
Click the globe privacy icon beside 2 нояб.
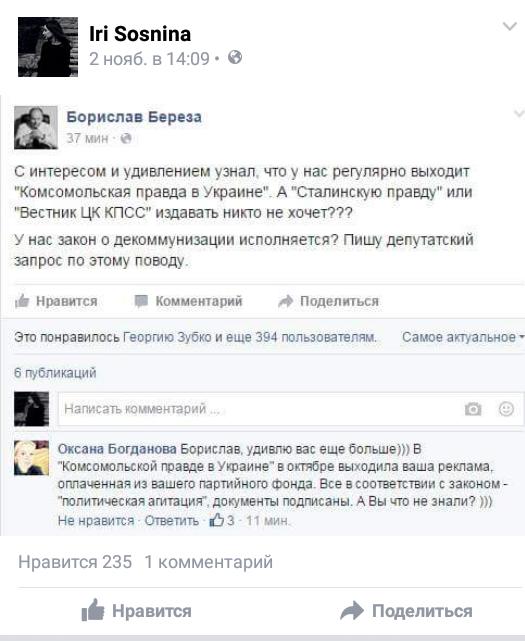click(235, 57)
